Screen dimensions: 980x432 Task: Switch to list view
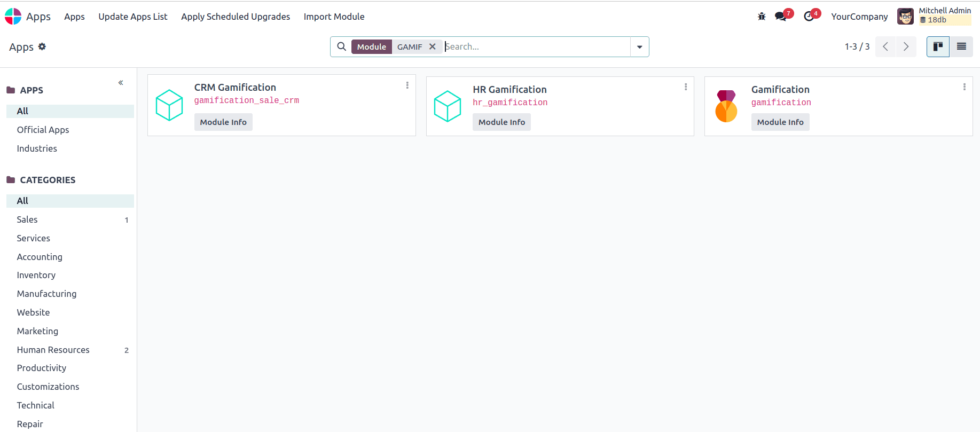click(961, 46)
